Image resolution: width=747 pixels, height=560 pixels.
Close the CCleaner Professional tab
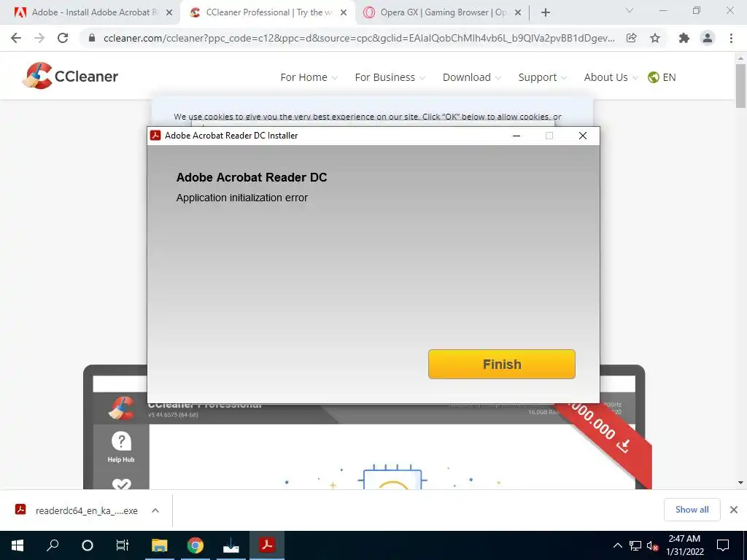pyautogui.click(x=344, y=12)
